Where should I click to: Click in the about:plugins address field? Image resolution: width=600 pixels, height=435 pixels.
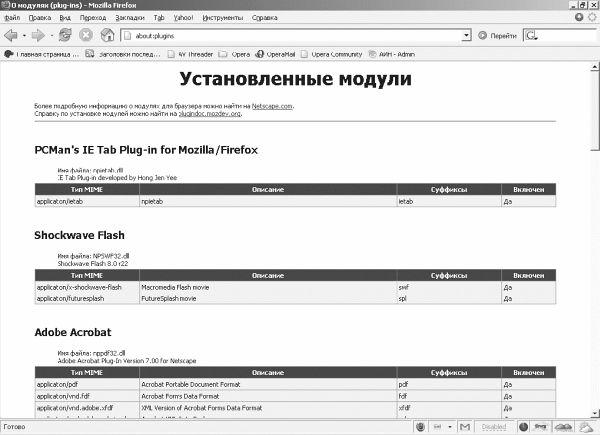coord(297,36)
